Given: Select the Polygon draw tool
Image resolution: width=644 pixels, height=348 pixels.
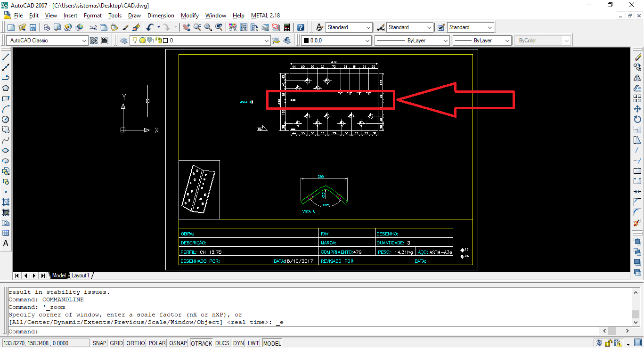Looking at the screenshot, I should [x=6, y=88].
